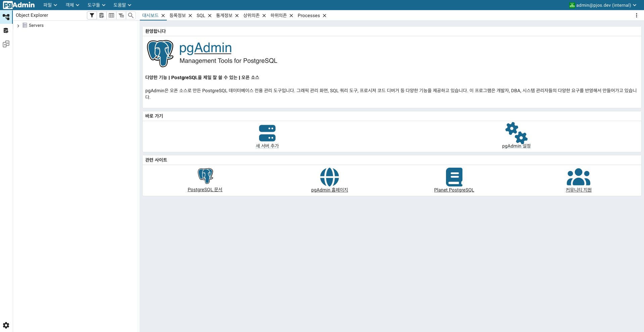The image size is (644, 332).
Task: Select the Servers tree item label
Action: pos(36,25)
